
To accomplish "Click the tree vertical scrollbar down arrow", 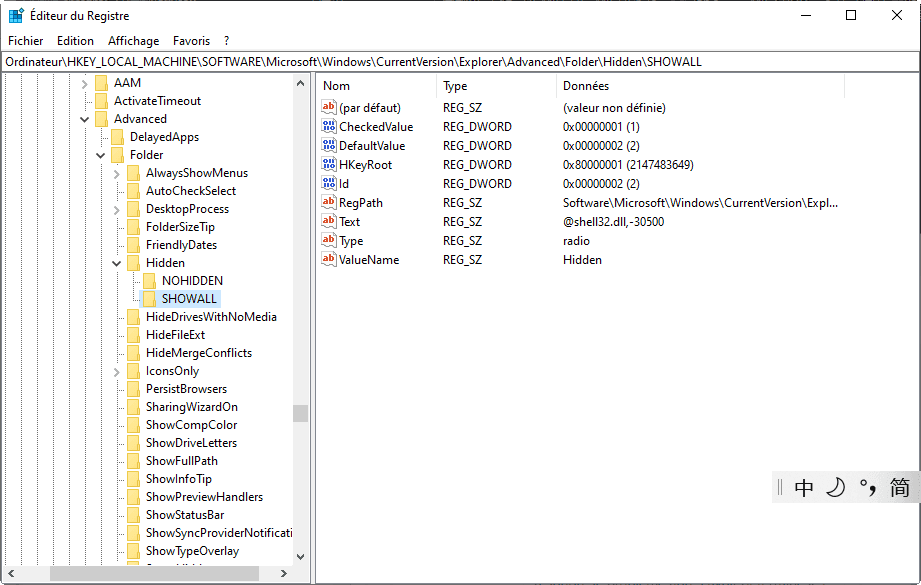I will click(300, 556).
